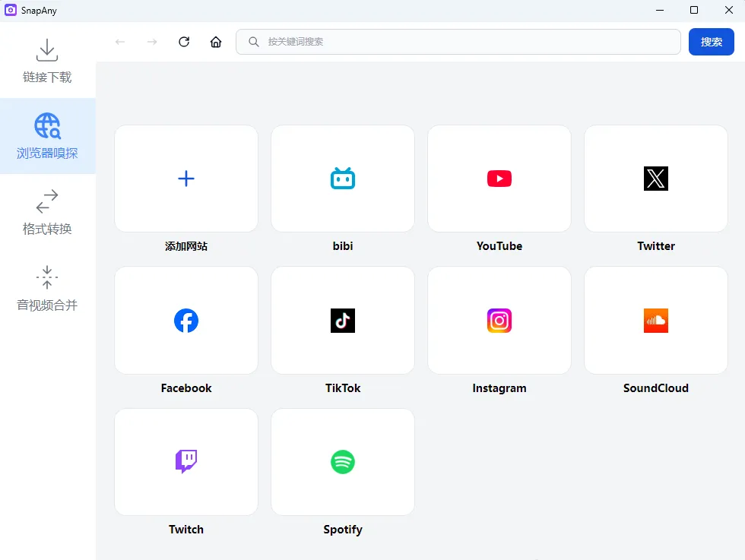Select the 浏览器嗅探 browser sniffing tab

click(x=47, y=136)
